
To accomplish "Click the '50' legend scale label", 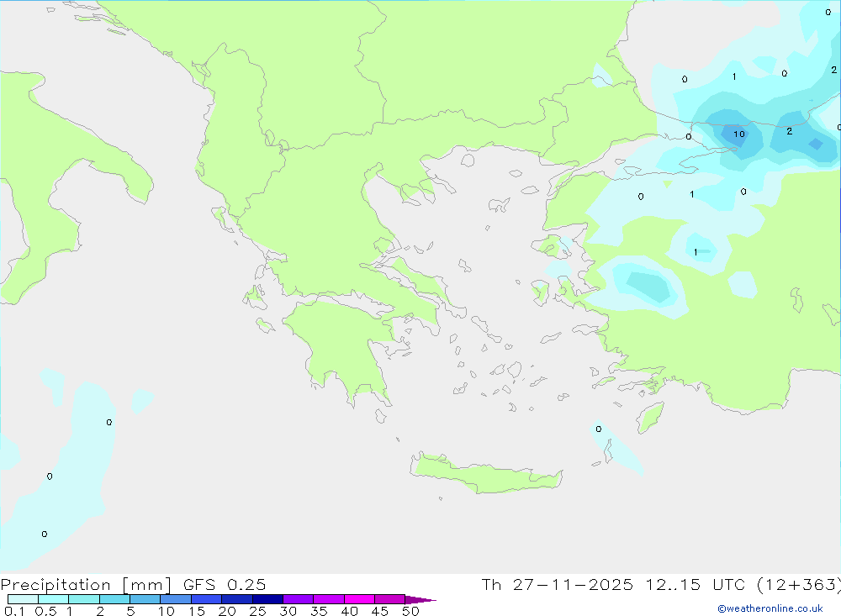I will click(x=411, y=611).
